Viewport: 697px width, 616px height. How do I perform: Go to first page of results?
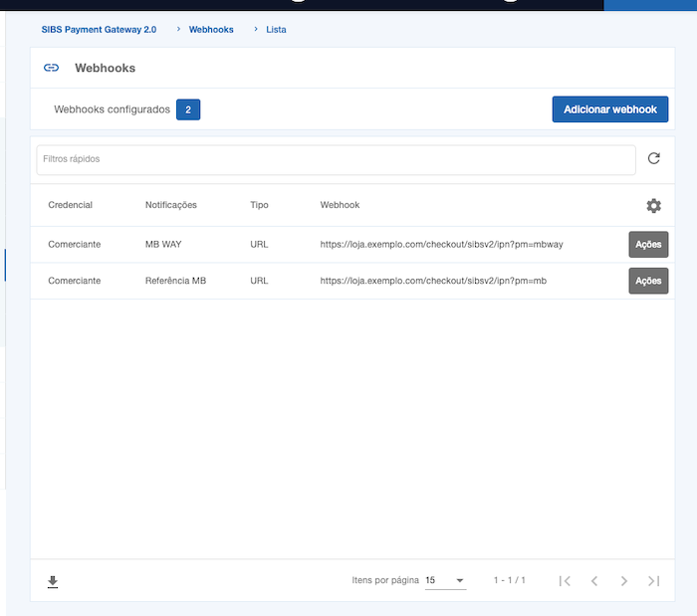coord(565,580)
